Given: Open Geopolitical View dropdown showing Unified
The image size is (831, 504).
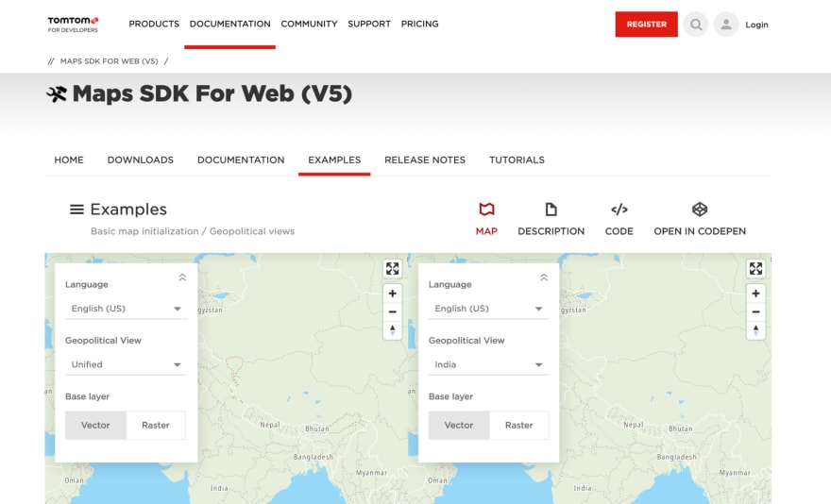Looking at the screenshot, I should pos(127,364).
